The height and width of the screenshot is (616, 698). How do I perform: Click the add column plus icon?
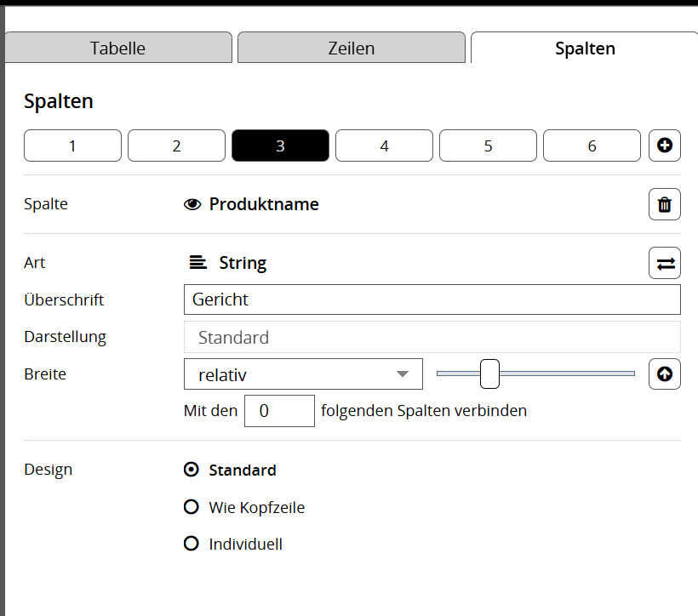(x=665, y=145)
